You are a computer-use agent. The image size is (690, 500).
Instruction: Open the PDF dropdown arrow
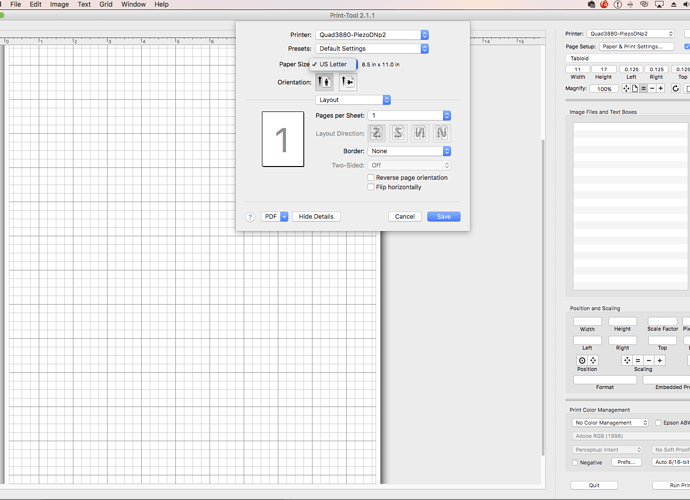click(284, 217)
